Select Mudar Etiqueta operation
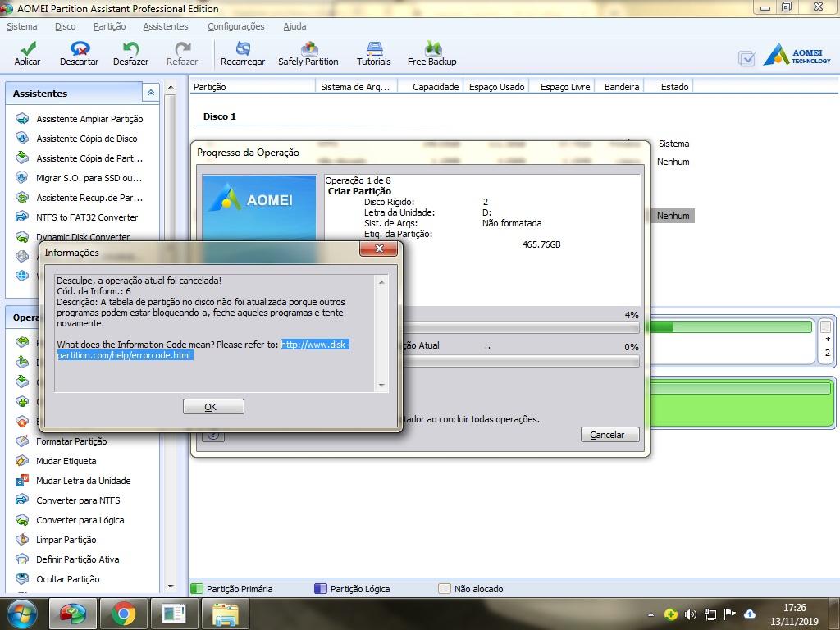Screen dimensions: 840x630 [57, 461]
